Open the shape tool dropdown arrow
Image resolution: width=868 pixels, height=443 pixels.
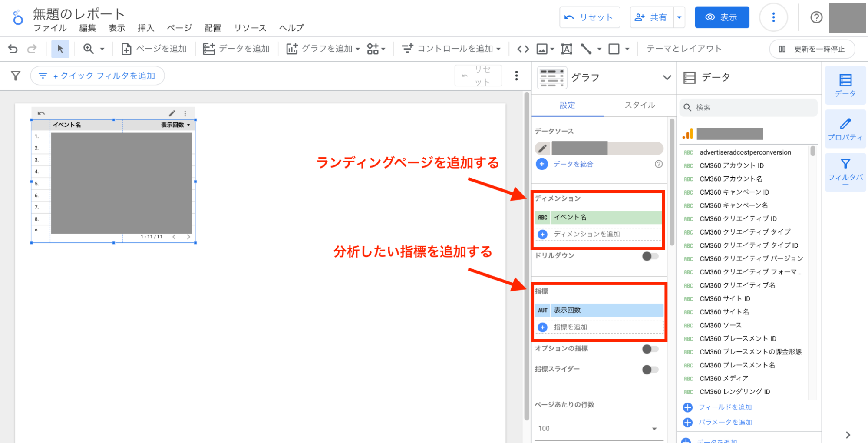point(627,49)
